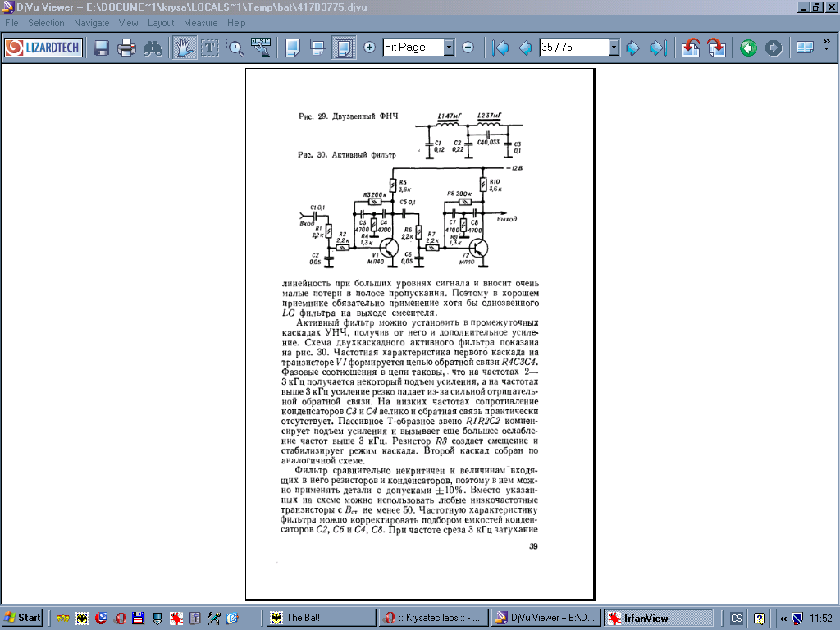Click the blue shield quick launch icon
This screenshot has width=840, height=630.
pyautogui.click(x=157, y=619)
